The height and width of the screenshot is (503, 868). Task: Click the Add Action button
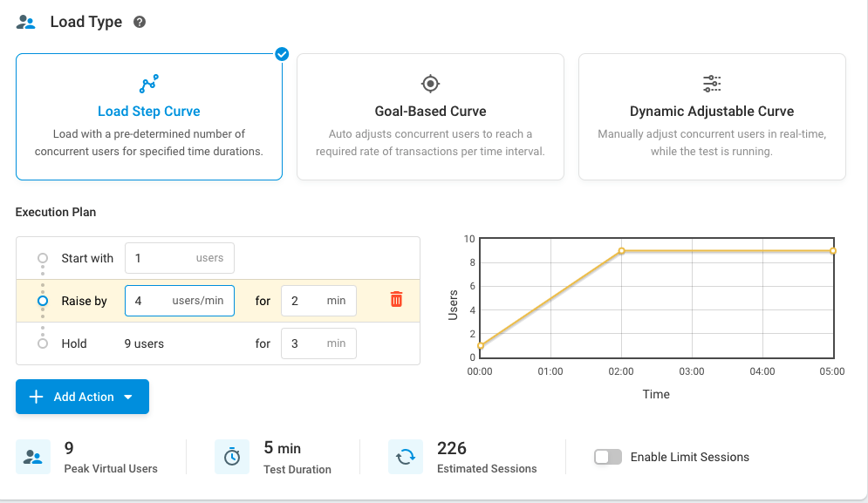[x=74, y=397]
